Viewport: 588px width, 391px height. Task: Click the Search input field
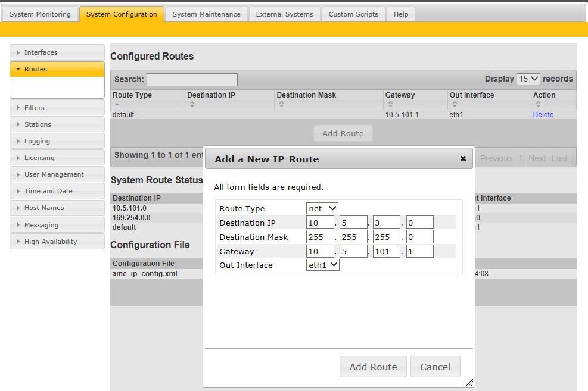point(192,79)
